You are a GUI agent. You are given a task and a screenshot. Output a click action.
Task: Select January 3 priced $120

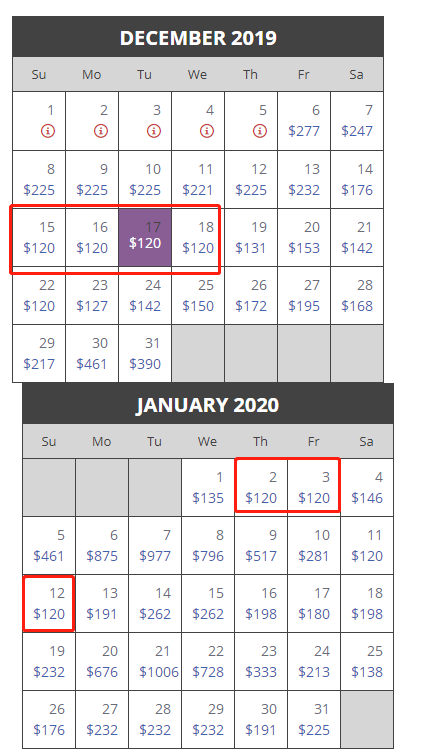(x=314, y=488)
